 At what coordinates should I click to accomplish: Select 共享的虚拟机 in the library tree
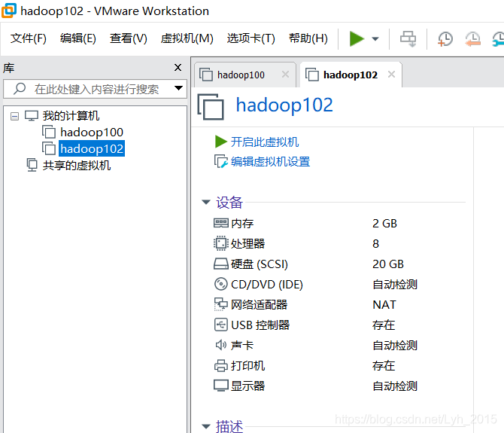pos(77,166)
